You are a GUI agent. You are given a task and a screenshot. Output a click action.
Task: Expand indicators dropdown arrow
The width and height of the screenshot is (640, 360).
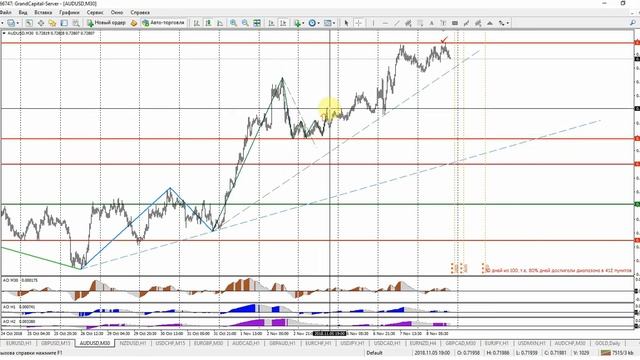coord(303,23)
